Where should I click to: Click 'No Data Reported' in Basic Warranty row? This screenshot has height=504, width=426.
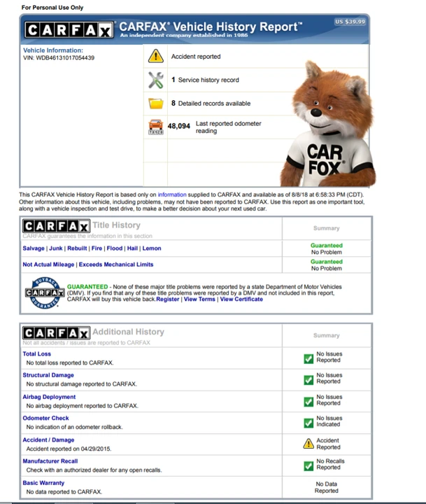(327, 487)
